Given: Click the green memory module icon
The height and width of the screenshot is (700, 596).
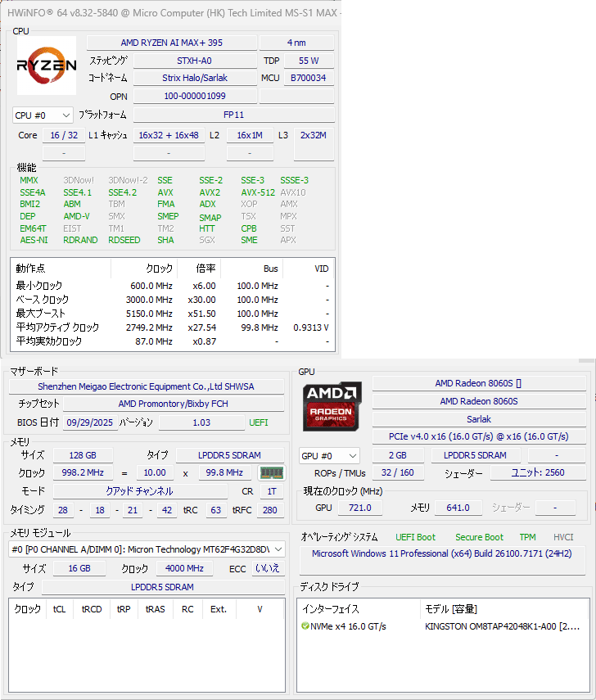Looking at the screenshot, I should (269, 473).
